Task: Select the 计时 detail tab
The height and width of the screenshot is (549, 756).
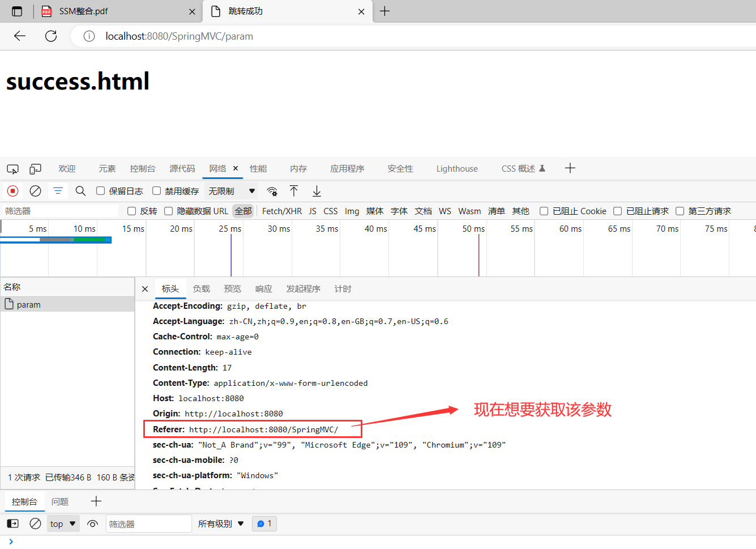Action: (343, 289)
